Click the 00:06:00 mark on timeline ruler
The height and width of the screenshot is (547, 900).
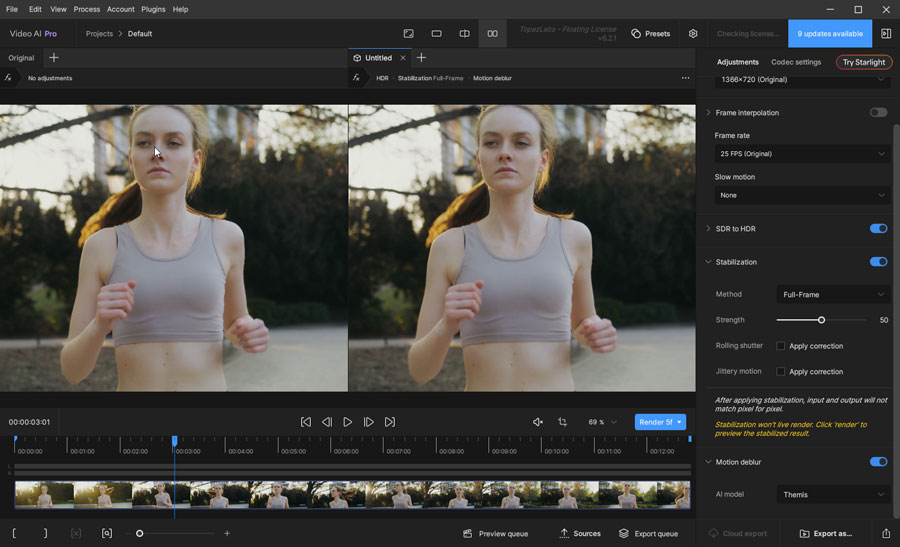coord(346,451)
